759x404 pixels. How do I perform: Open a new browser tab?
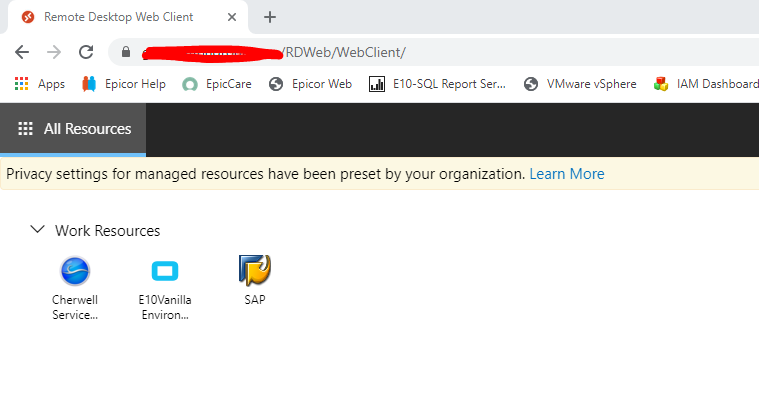click(x=270, y=17)
